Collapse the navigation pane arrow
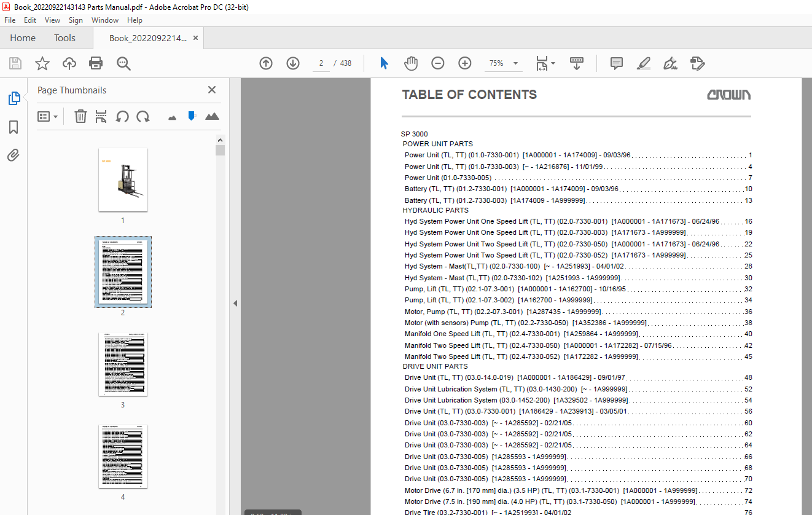 coord(235,303)
